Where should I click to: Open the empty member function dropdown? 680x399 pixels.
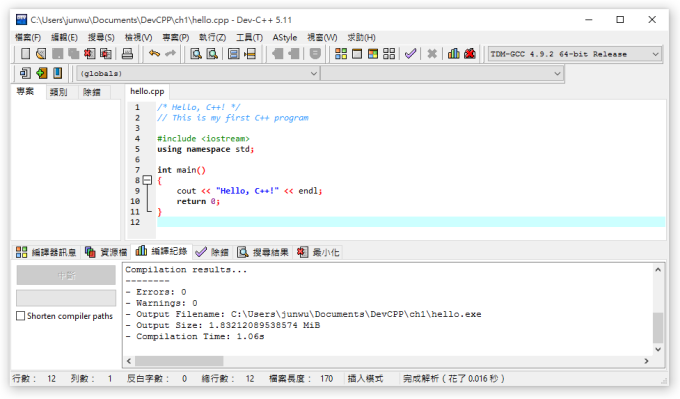[442, 73]
